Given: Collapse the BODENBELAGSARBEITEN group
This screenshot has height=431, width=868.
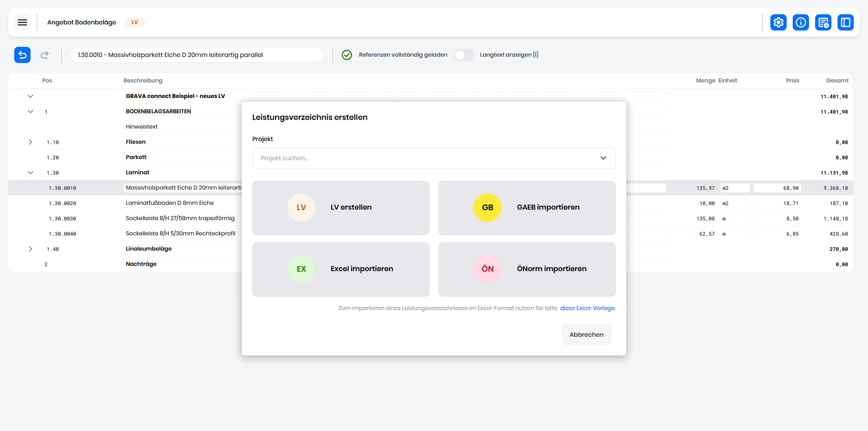Looking at the screenshot, I should point(31,112).
